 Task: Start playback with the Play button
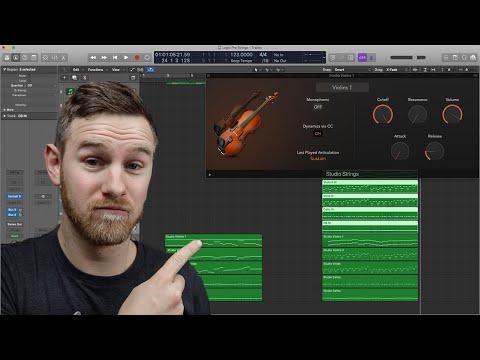click(126, 58)
